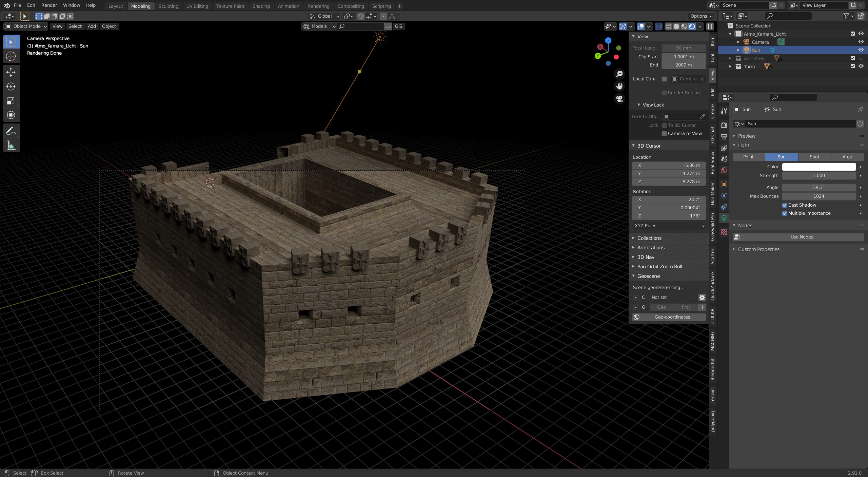The height and width of the screenshot is (477, 868).
Task: Select the Rotate tool
Action: click(x=11, y=87)
